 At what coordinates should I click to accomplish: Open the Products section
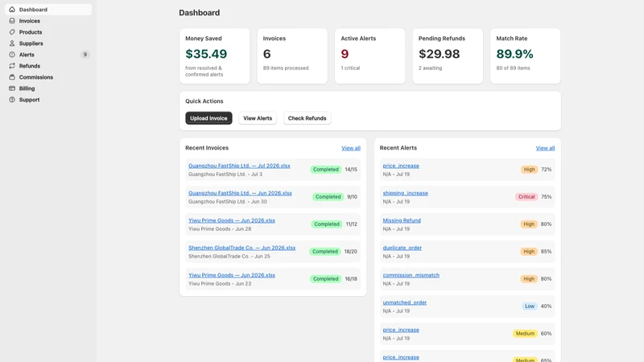click(x=48, y=32)
